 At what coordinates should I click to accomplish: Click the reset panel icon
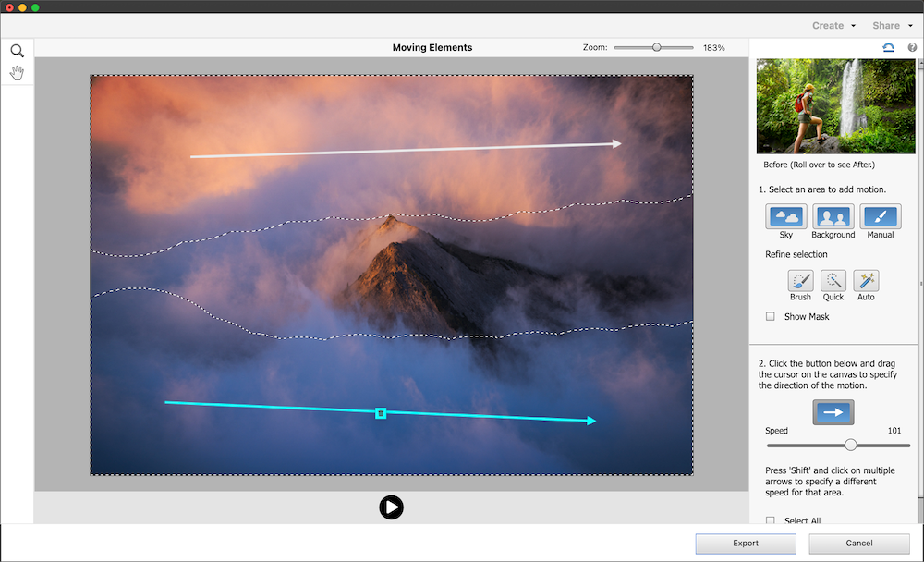pyautogui.click(x=888, y=48)
